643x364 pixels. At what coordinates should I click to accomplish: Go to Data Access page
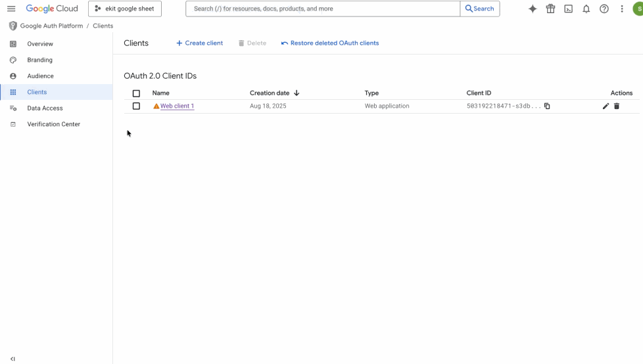pos(45,108)
